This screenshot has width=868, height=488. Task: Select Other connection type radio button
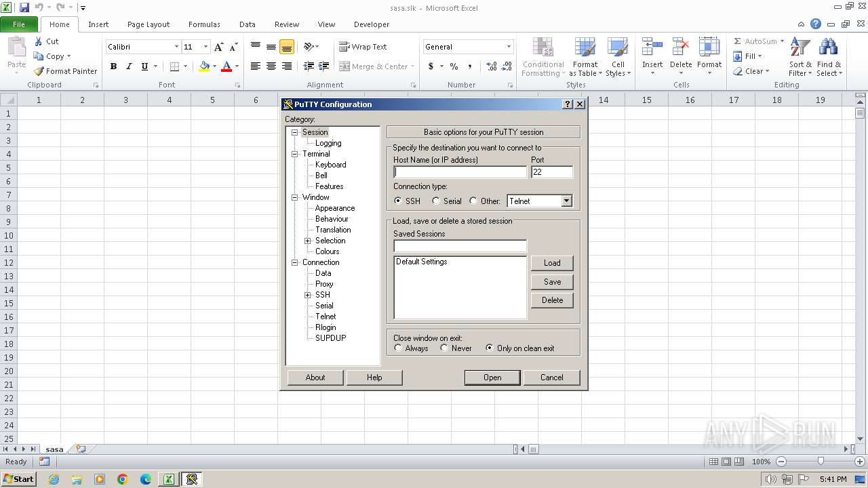pyautogui.click(x=473, y=201)
